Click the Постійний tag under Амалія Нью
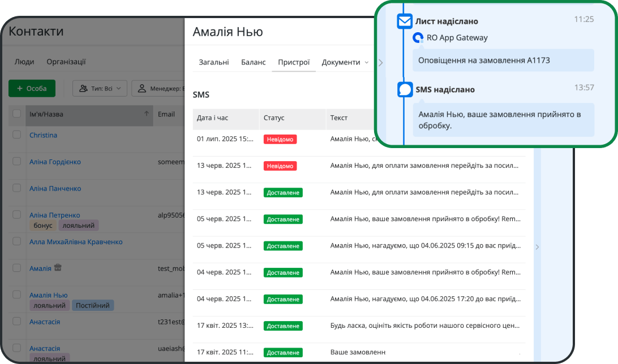Image resolution: width=618 pixels, height=364 pixels. 93,305
